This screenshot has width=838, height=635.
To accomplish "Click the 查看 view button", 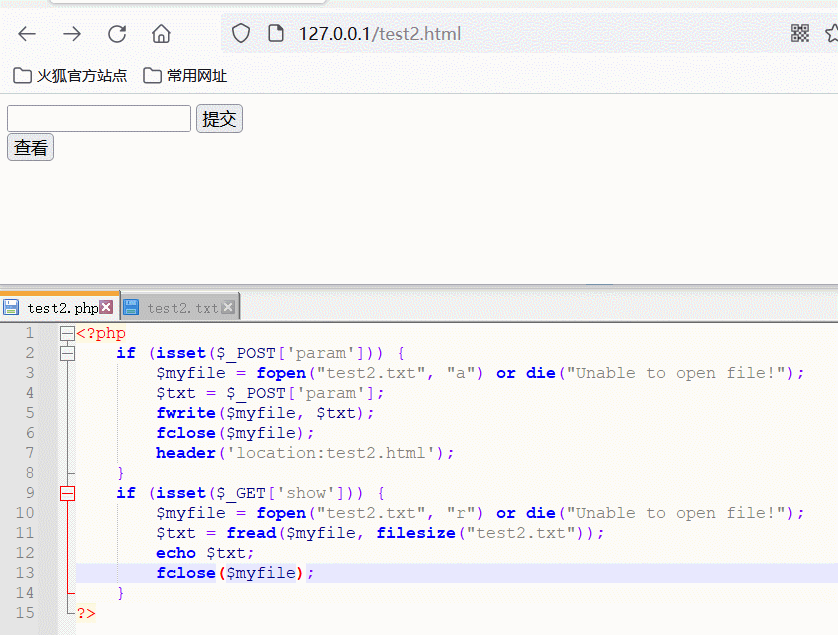I will 30,148.
